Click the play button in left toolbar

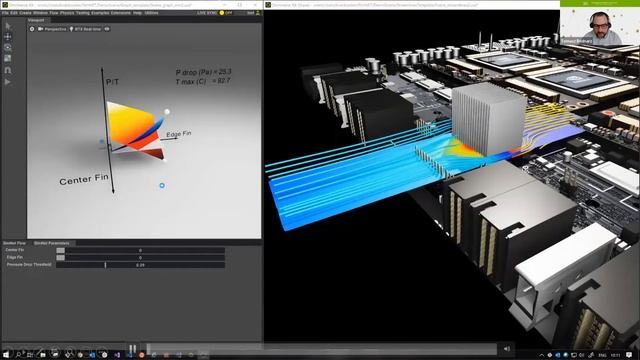point(8,82)
